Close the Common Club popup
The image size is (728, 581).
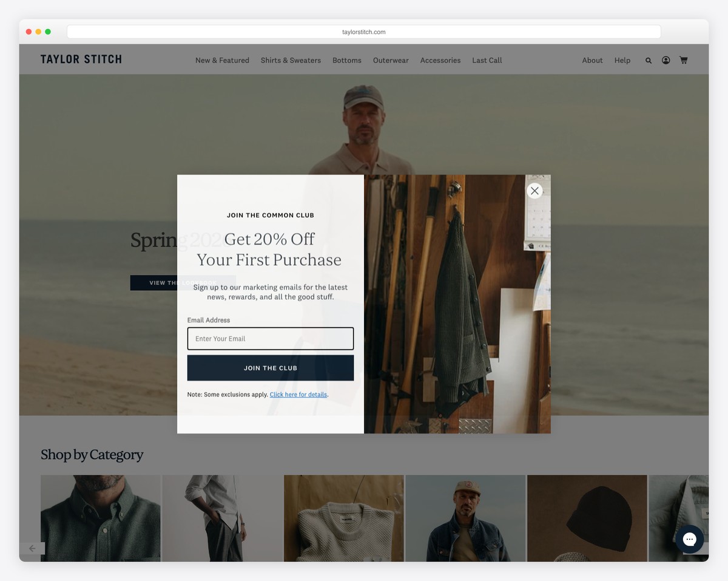pos(534,191)
